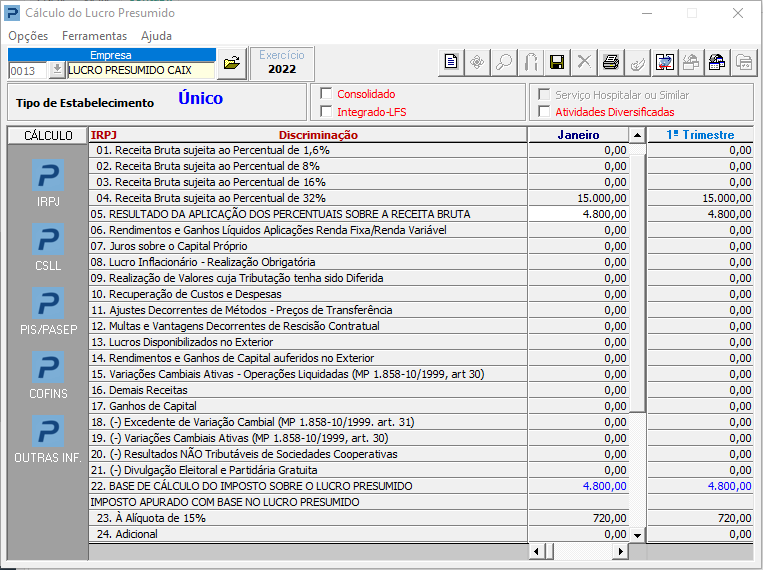The image size is (763, 570).
Task: Click row 13 Lucros Disponibilizados no Exterior
Action: [308, 342]
